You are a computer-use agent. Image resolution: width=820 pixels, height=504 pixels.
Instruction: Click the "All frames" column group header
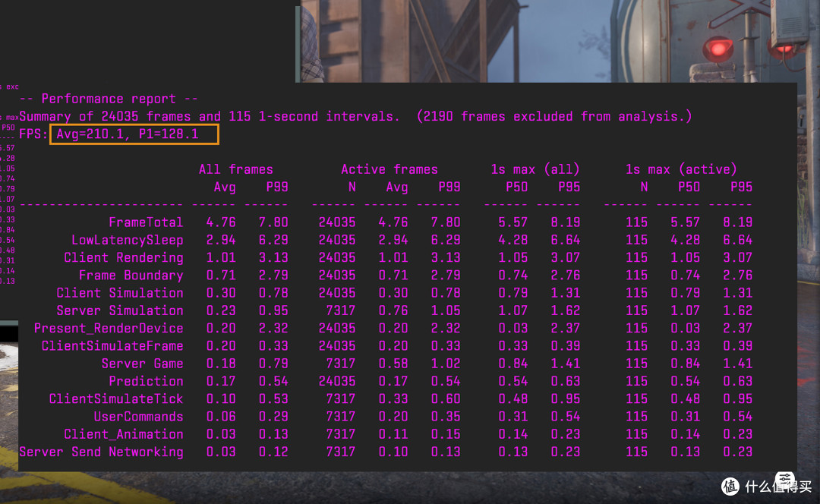coord(236,169)
